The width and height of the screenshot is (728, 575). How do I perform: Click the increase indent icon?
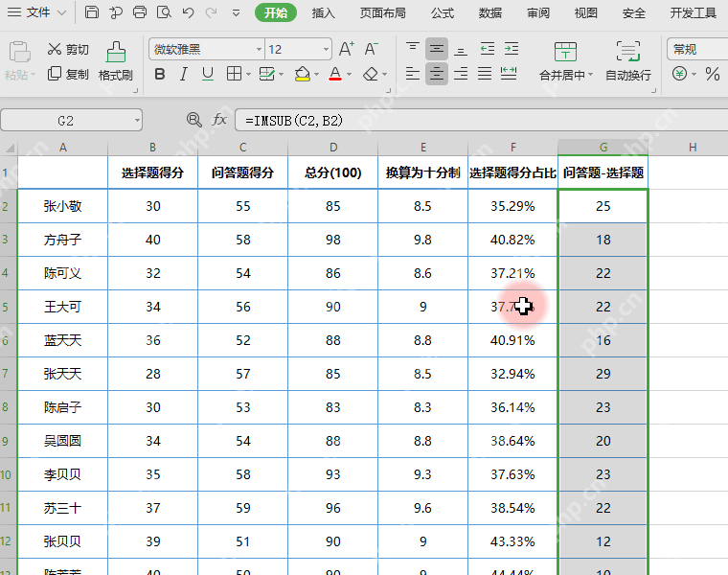point(512,48)
